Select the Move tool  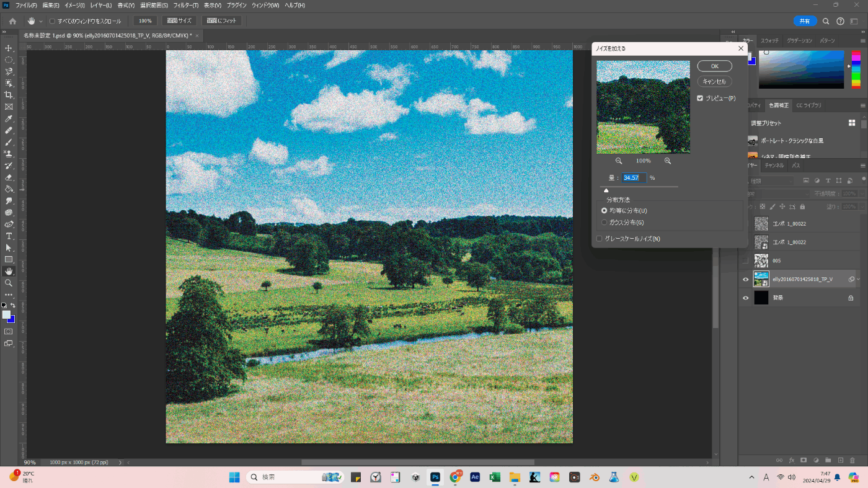(x=9, y=48)
